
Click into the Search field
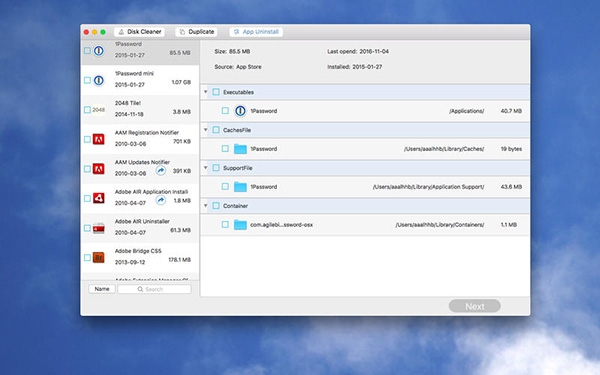pos(154,289)
